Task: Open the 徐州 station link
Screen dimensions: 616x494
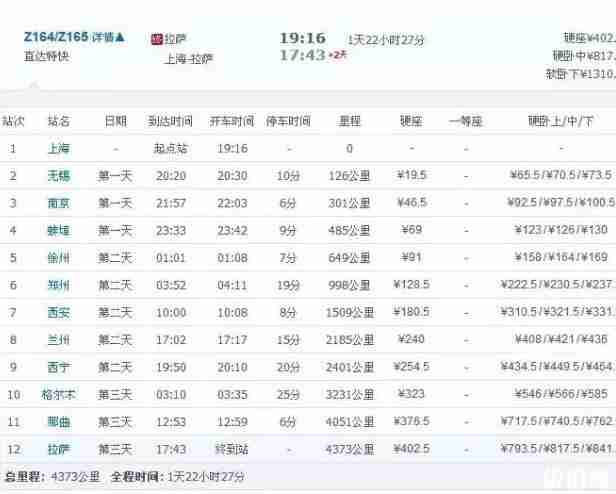Action: coord(59,258)
